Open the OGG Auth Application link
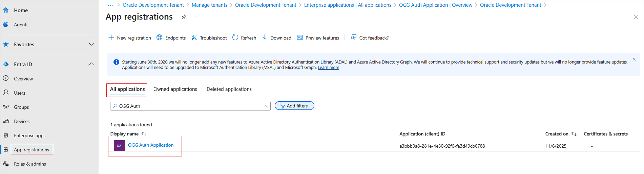 pyautogui.click(x=151, y=145)
